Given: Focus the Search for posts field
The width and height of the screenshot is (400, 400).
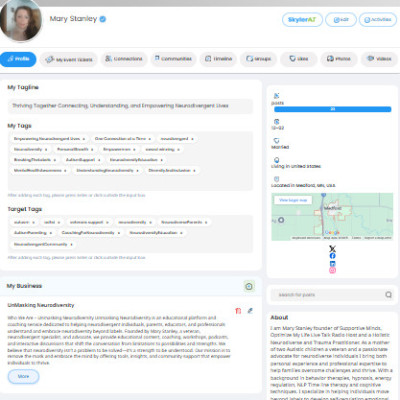Looking at the screenshot, I should 327,295.
